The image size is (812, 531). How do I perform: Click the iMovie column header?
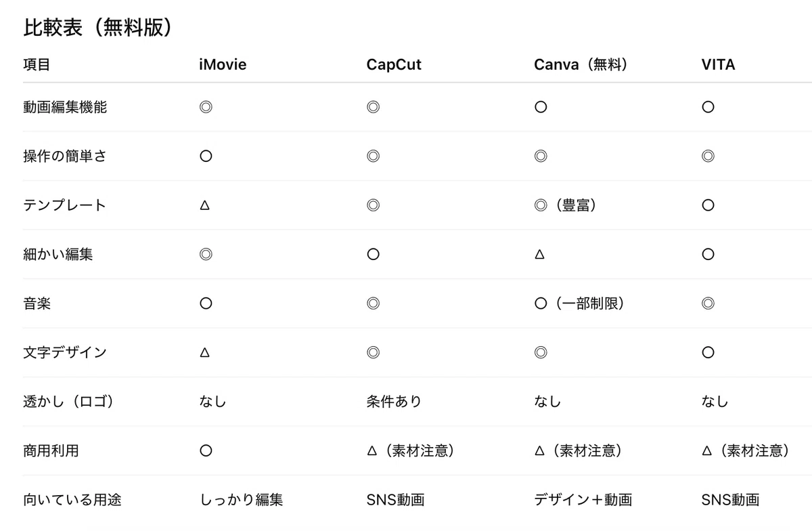pos(223,65)
